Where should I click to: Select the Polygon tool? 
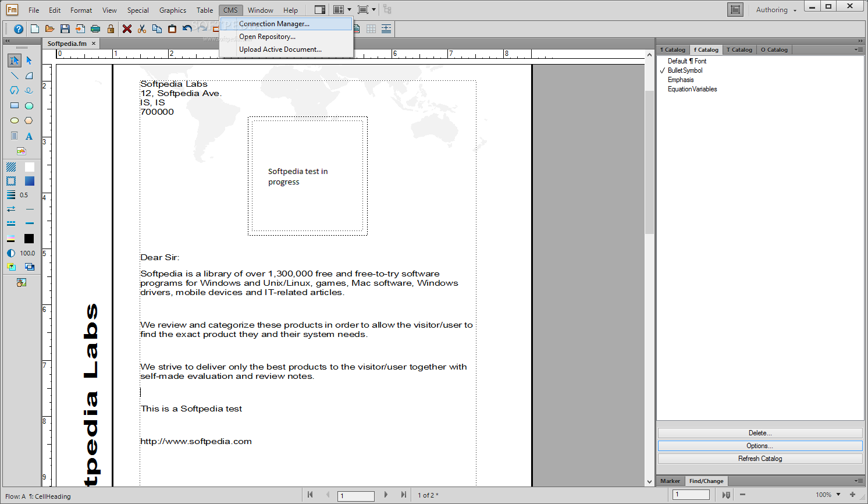(15, 91)
